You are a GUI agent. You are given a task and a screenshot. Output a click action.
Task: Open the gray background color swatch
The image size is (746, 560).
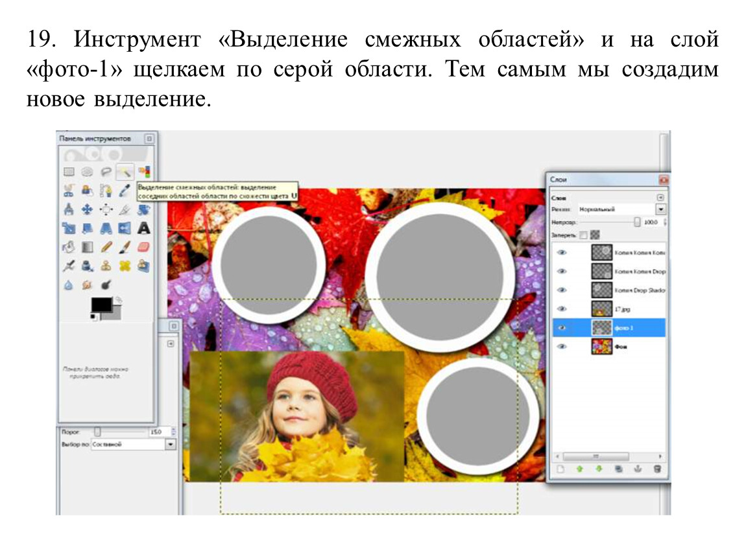point(115,314)
